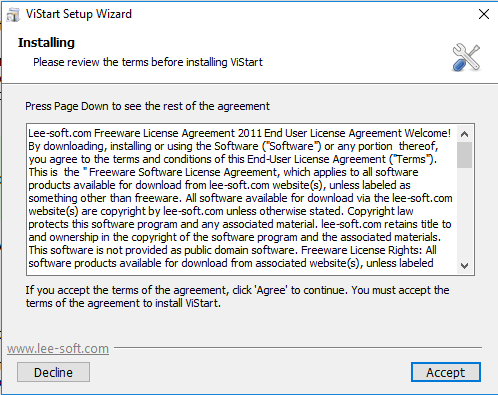Click the 'Press Page Down' instruction label
The height and width of the screenshot is (395, 498).
point(147,106)
